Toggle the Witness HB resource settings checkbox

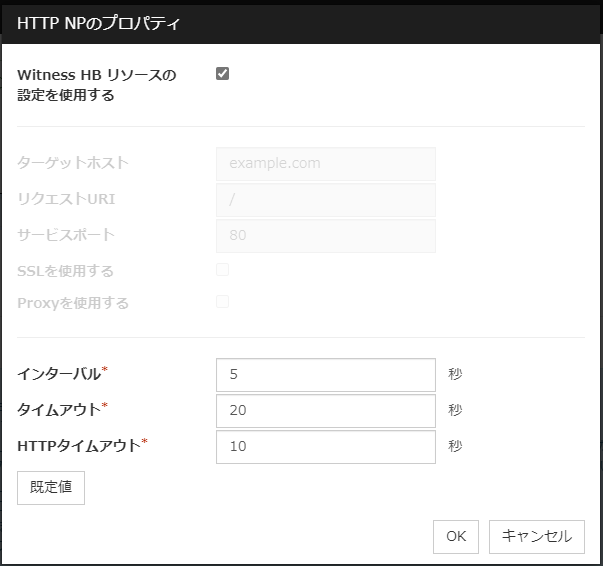(223, 74)
